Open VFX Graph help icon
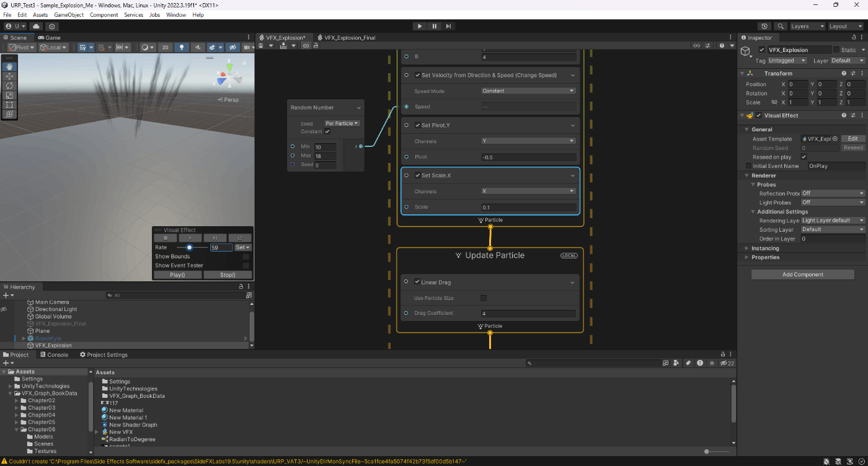 point(723,46)
